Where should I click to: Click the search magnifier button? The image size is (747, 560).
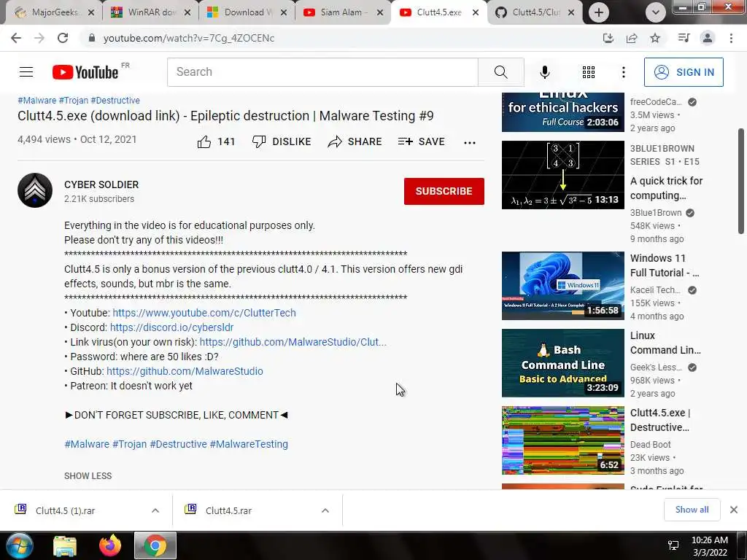click(x=500, y=72)
